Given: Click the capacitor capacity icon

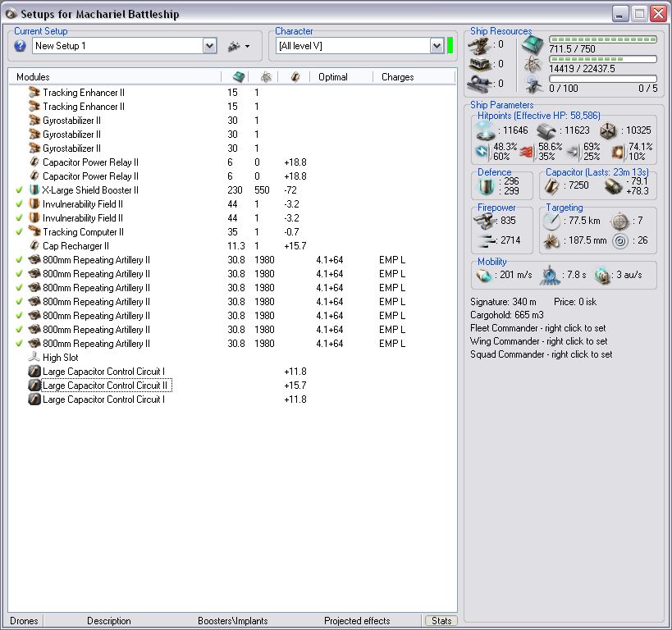Looking at the screenshot, I should point(552,186).
